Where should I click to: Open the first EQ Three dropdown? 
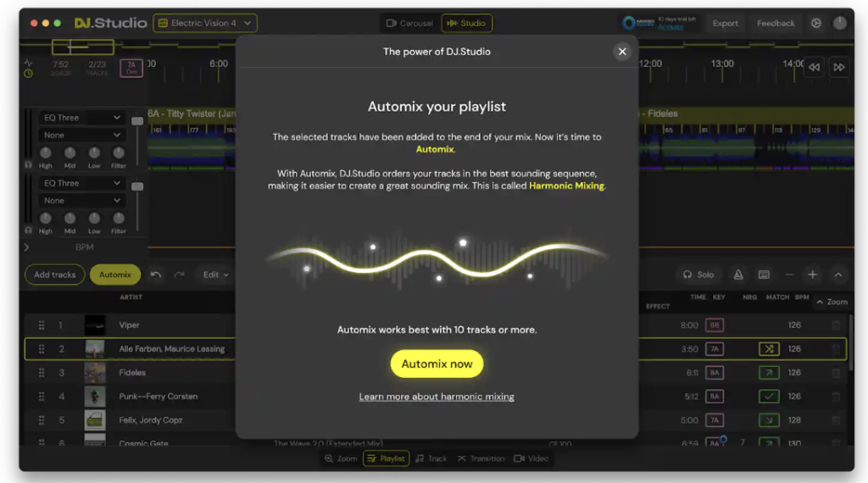coord(82,118)
